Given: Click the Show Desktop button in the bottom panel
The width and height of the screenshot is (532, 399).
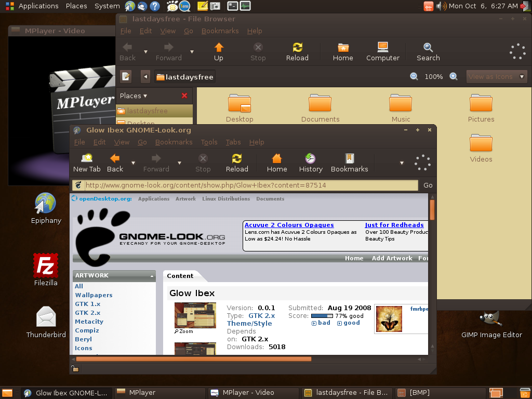Looking at the screenshot, I should point(7,393).
